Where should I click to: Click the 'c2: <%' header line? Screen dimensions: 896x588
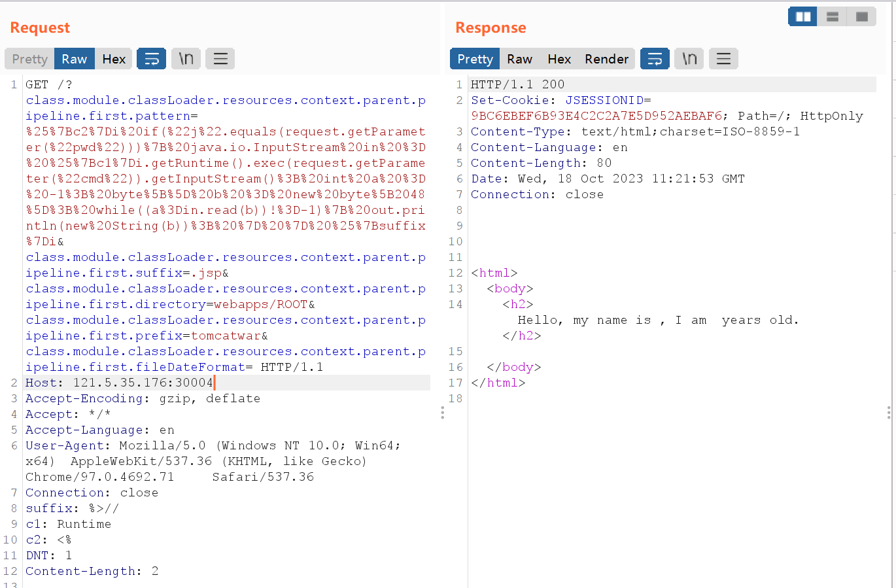click(x=48, y=540)
